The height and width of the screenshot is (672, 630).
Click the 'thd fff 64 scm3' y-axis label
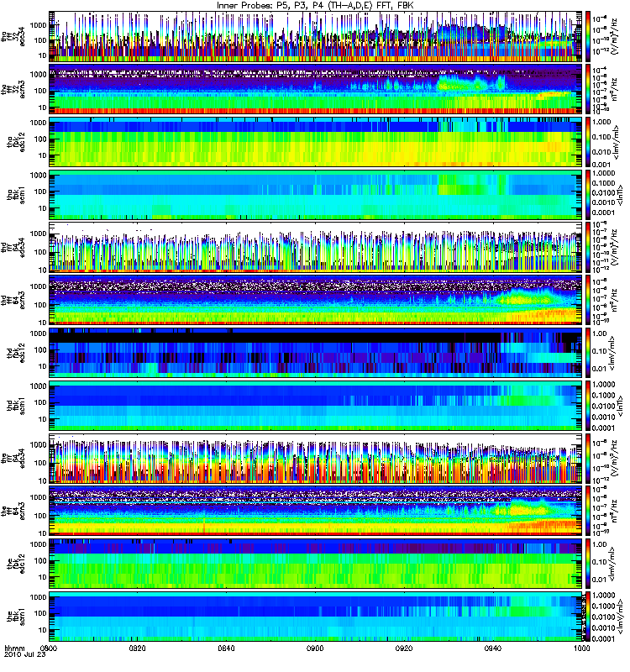(13, 300)
